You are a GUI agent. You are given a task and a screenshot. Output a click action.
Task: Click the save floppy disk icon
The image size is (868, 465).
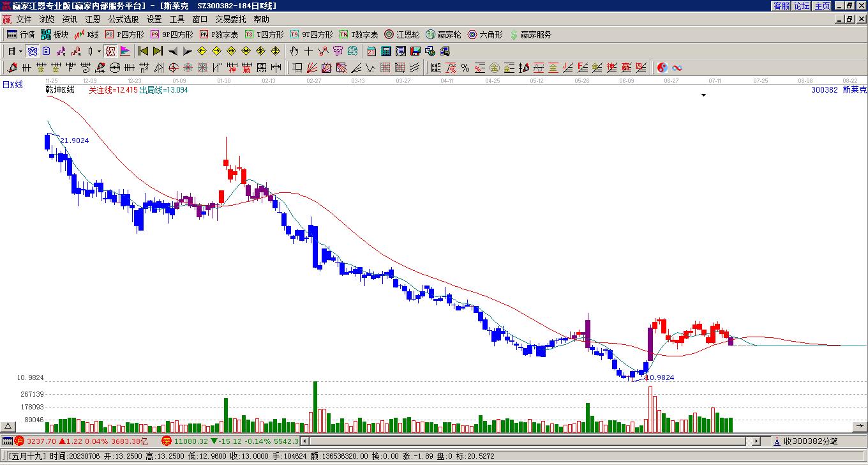pyautogui.click(x=415, y=51)
